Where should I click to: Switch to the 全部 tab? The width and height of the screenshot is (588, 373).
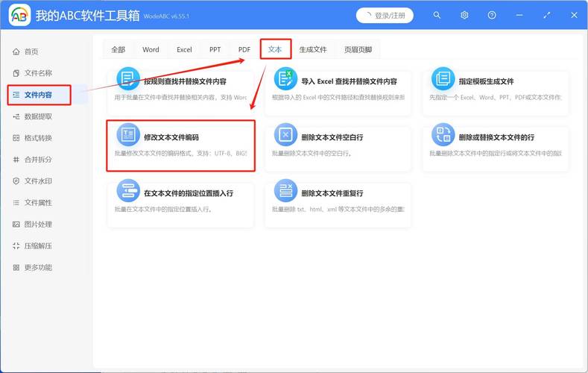coord(118,49)
